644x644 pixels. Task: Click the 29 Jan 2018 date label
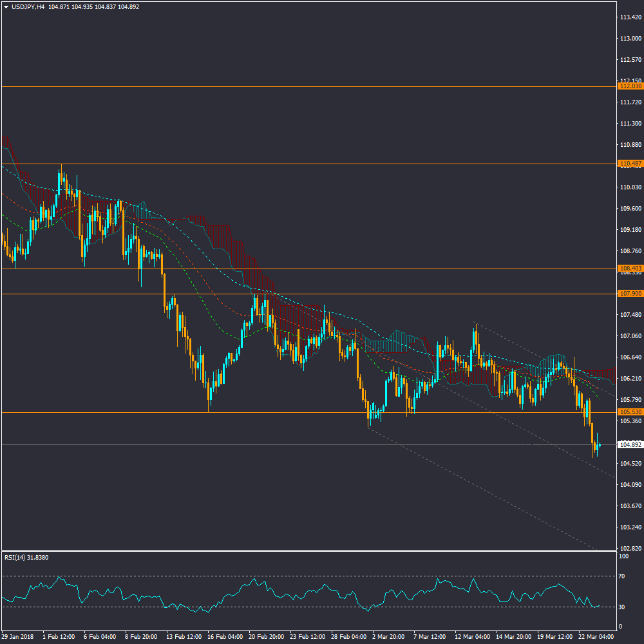(x=17, y=636)
